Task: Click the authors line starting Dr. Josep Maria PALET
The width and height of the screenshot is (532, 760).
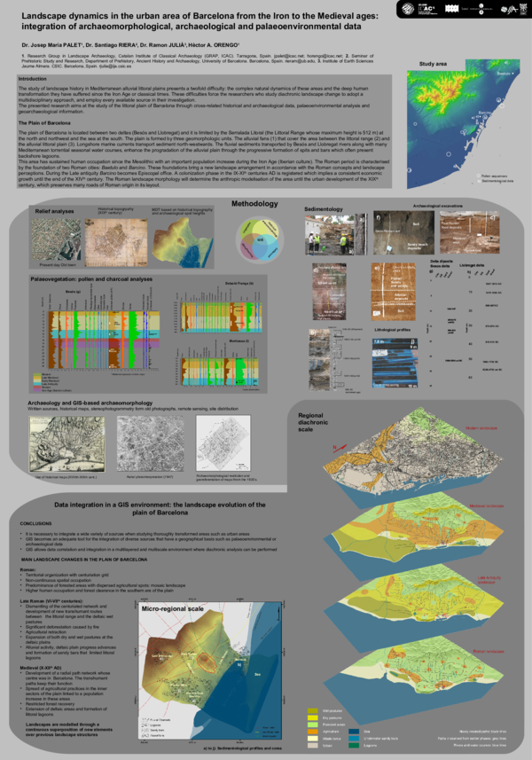Action: coord(130,44)
